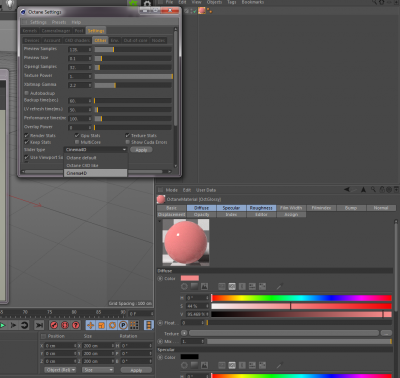Check the Show Cuda Errors checkbox
This screenshot has height=378, width=400.
(127, 142)
